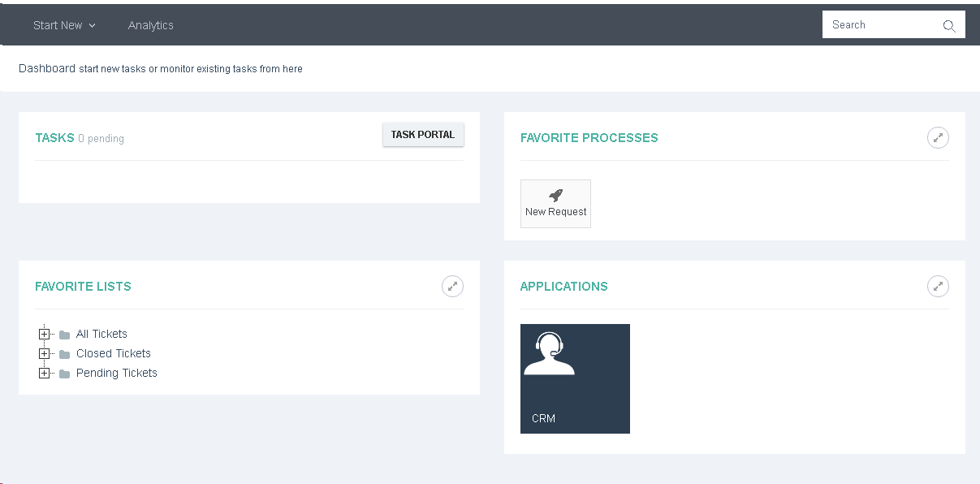The width and height of the screenshot is (980, 484).
Task: Expand the Closed Tickets tree node
Action: [x=44, y=353]
